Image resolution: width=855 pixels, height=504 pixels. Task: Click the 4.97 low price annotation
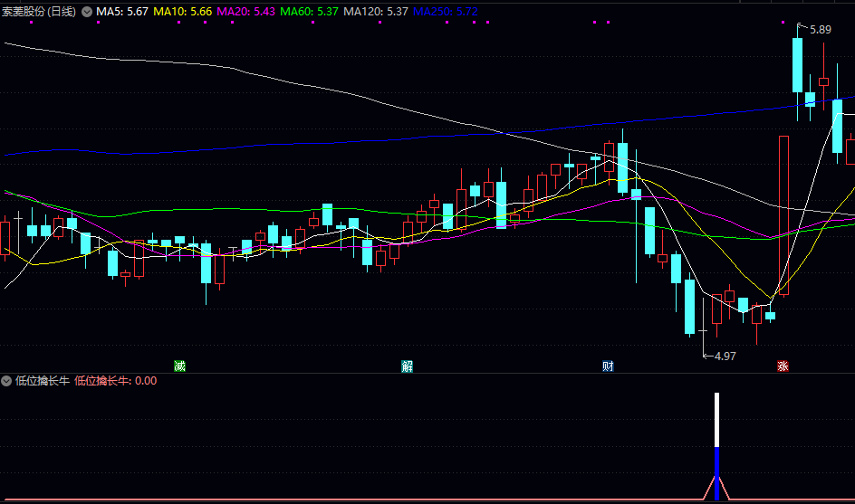[725, 357]
